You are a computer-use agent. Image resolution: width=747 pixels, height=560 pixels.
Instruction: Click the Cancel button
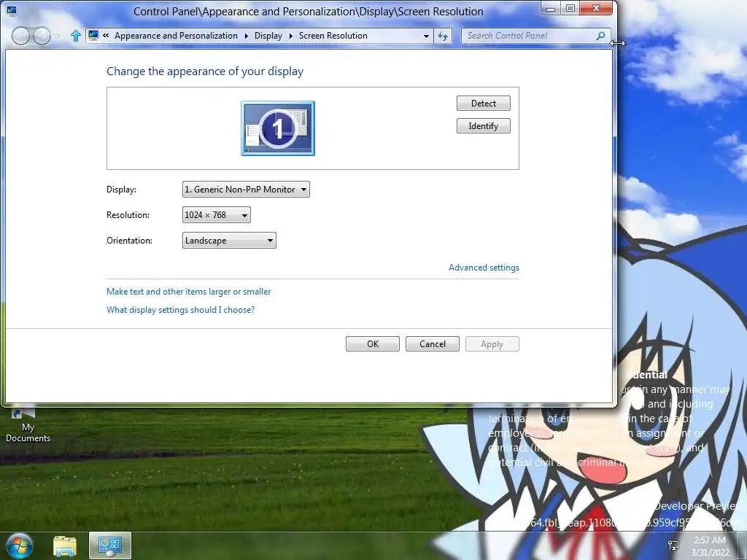coord(433,344)
